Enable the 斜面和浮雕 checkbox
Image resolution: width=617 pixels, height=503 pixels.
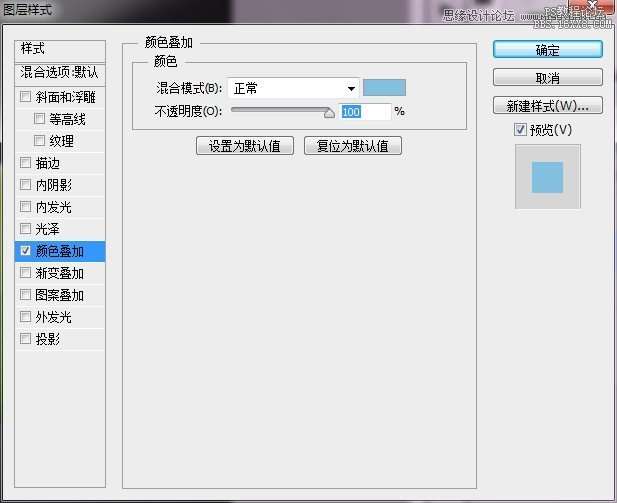coord(26,97)
